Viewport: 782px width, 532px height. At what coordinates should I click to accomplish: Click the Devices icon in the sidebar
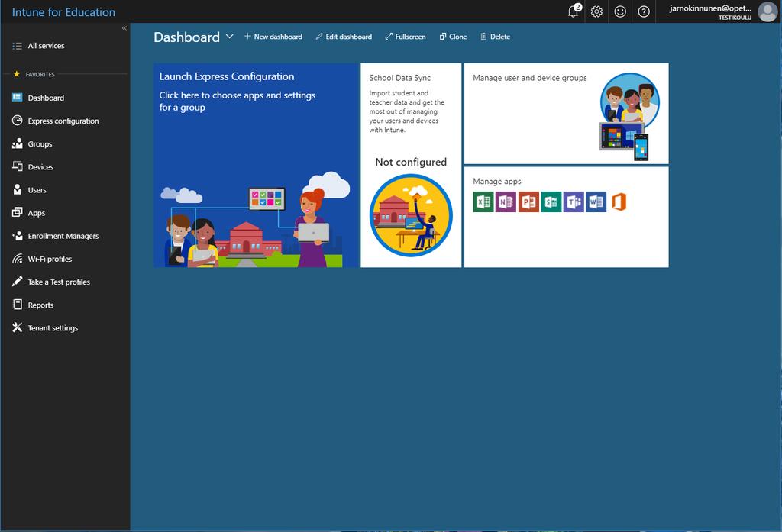(x=17, y=166)
